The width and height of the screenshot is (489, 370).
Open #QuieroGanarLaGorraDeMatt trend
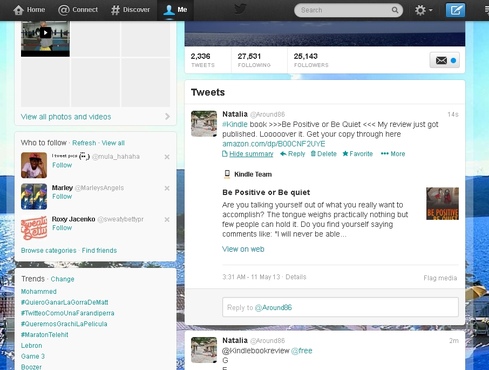(x=65, y=302)
